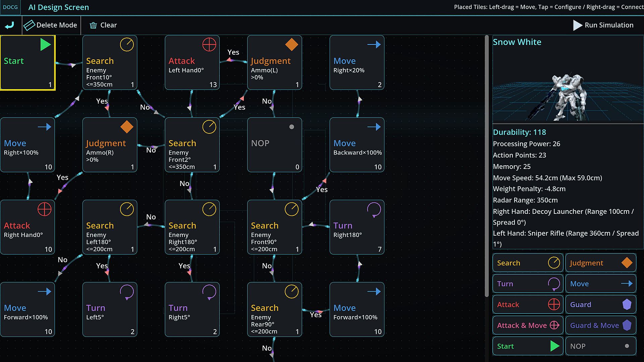Pick Move tile from palette
Screen dimensions: 644x362
point(601,284)
